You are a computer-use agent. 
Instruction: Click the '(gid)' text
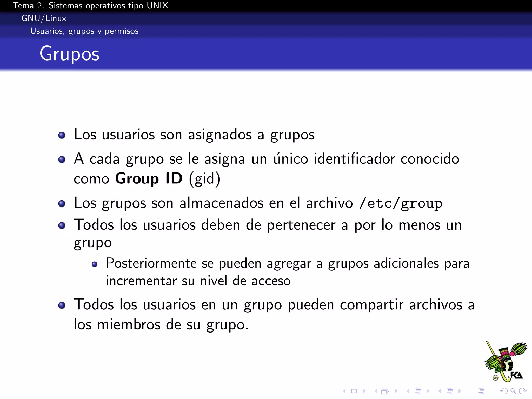click(205, 179)
